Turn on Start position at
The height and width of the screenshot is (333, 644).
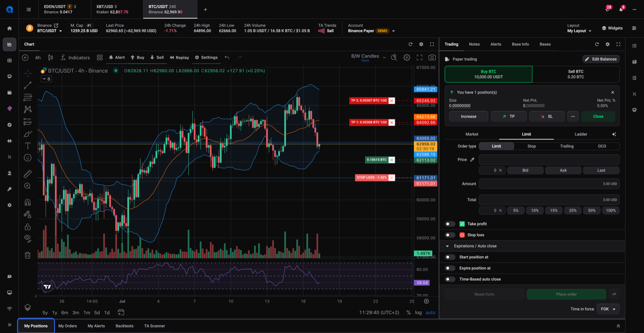[450, 257]
